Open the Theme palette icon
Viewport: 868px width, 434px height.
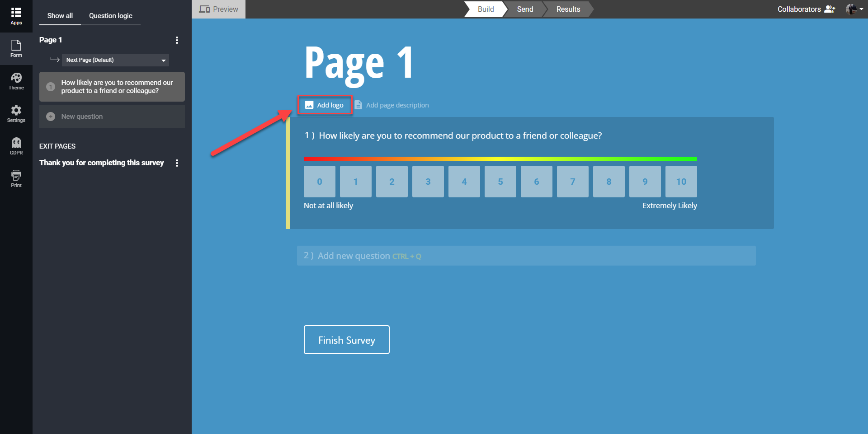[x=16, y=78]
